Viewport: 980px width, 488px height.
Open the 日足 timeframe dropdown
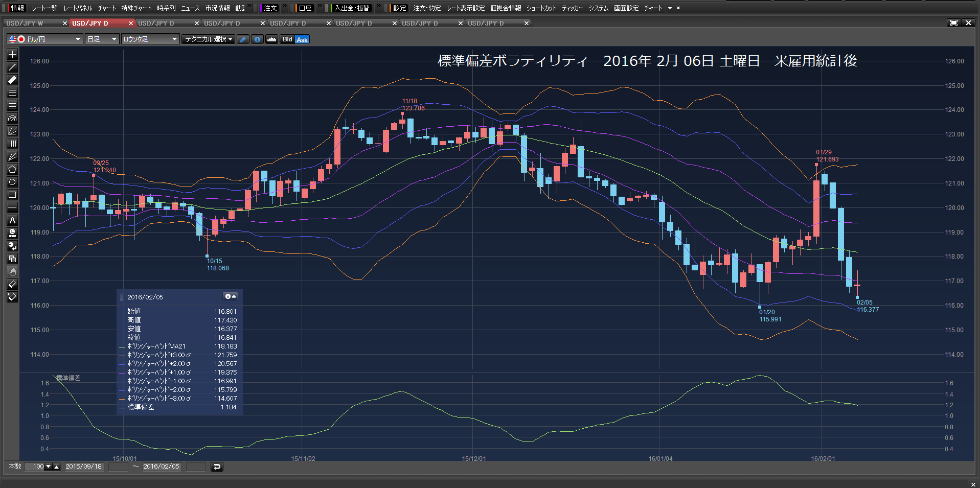[x=102, y=39]
